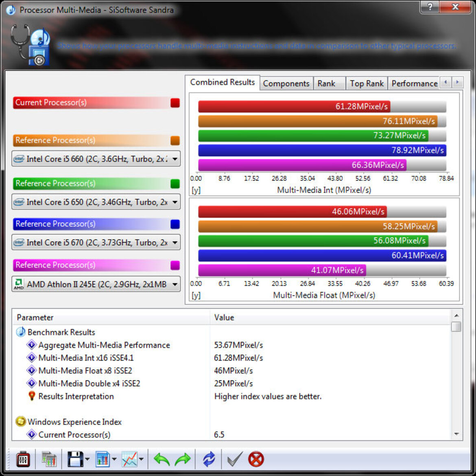
Task: Click the help question mark button
Action: coord(430,7)
